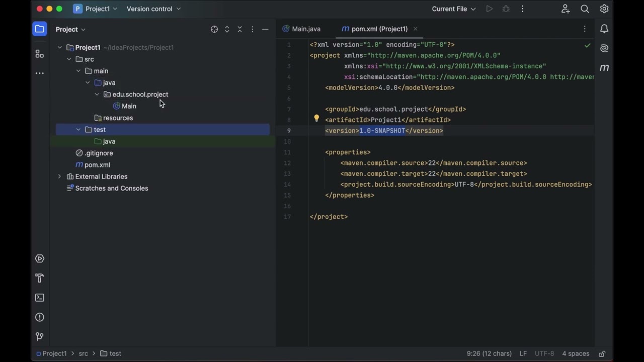
Task: Open the Services tool window
Action: point(40,258)
